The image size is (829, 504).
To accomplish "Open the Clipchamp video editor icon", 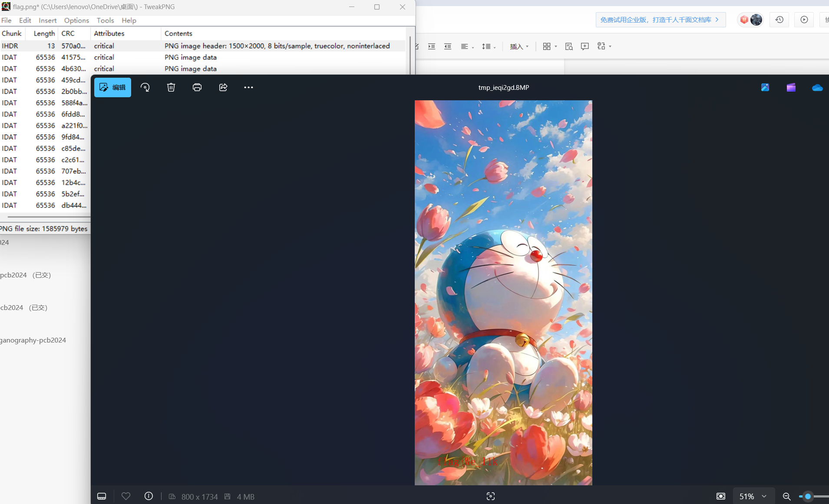I will pyautogui.click(x=791, y=87).
